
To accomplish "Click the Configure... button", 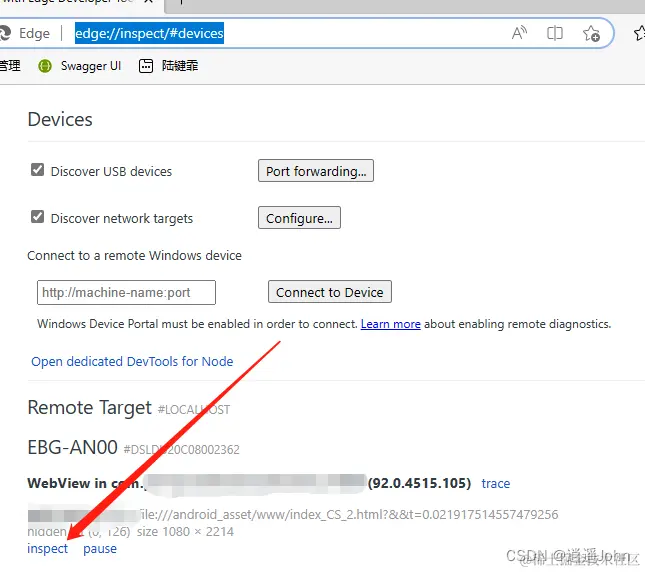I will 299,218.
